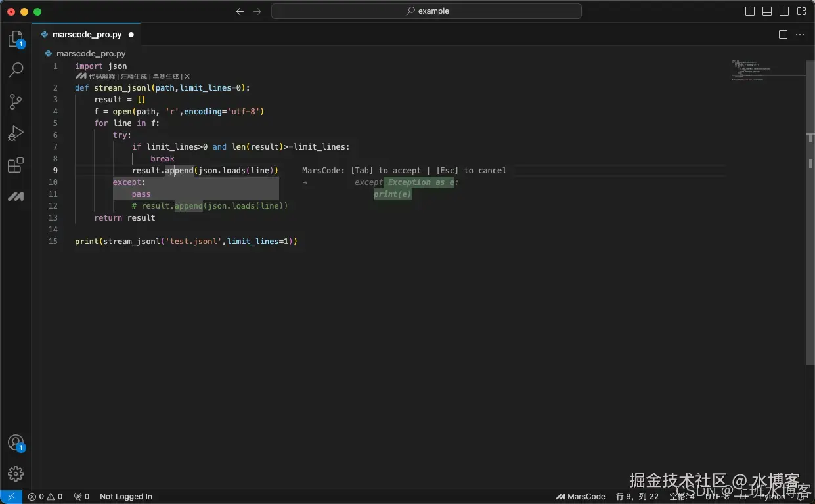815x504 pixels.
Task: Open the Source Control view
Action: tap(16, 101)
